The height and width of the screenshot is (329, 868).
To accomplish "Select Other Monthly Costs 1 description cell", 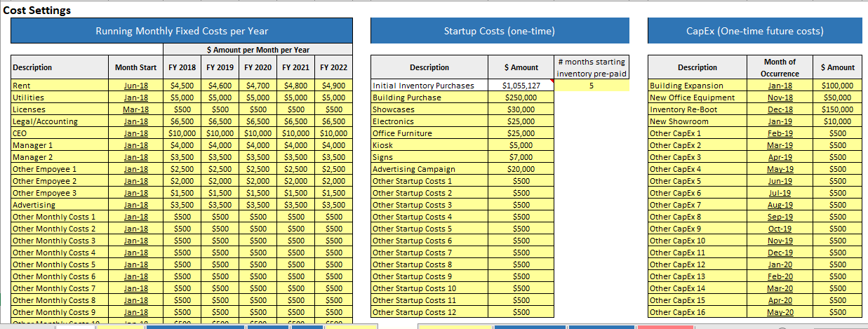I will pyautogui.click(x=59, y=217).
